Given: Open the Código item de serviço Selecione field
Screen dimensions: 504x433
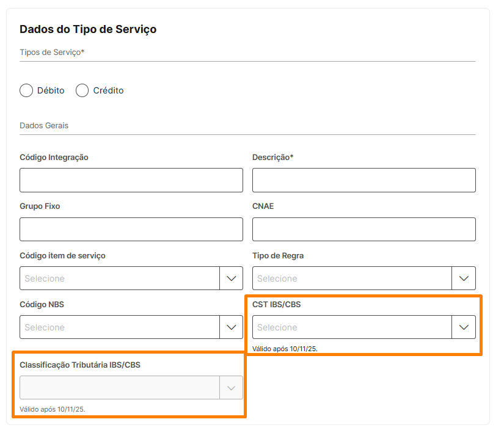Looking at the screenshot, I should (x=120, y=278).
